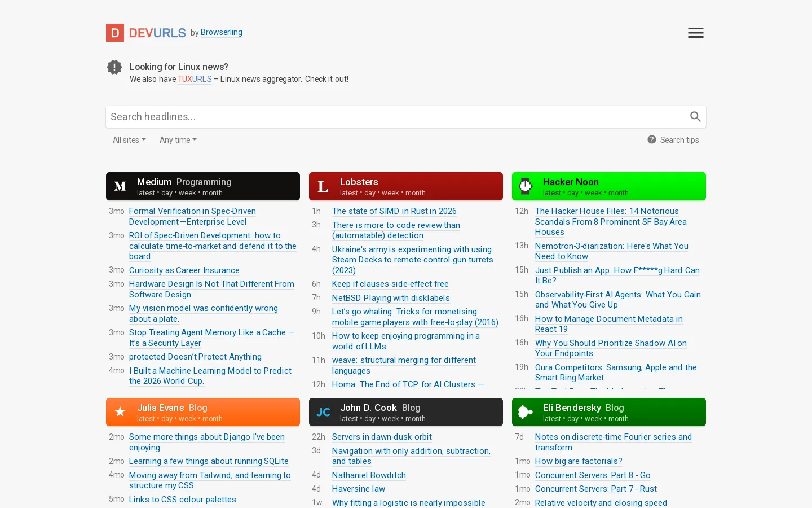Select Hacker Noon's month filter

tap(619, 193)
